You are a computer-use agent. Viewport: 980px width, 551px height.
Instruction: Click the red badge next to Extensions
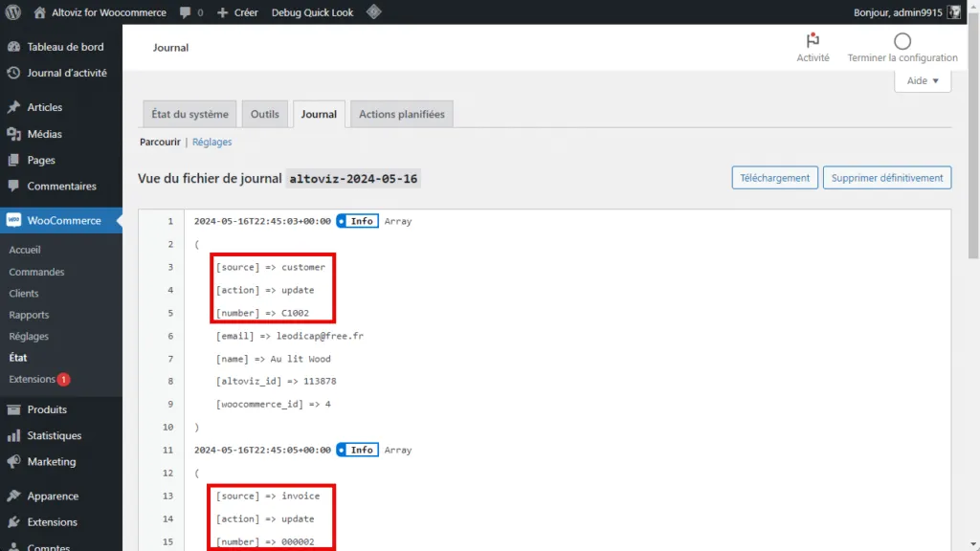pyautogui.click(x=63, y=379)
